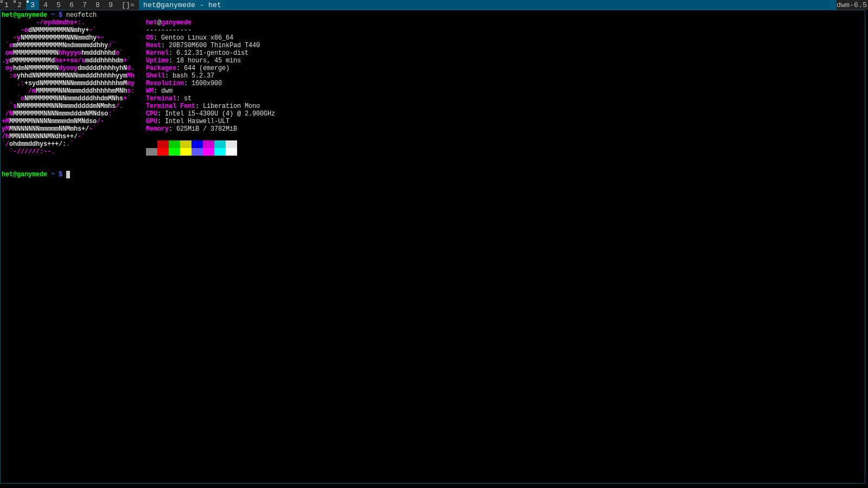Click the OS: Gentoo Linux x86_64 line
The width and height of the screenshot is (868, 488).
(x=189, y=38)
